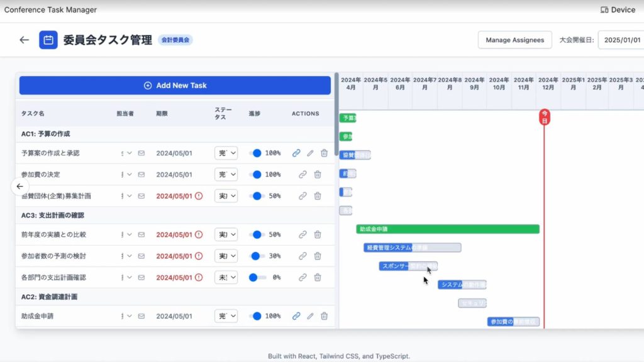644x362 pixels.
Task: Click the back arrow beside the page title
Action: [24, 40]
